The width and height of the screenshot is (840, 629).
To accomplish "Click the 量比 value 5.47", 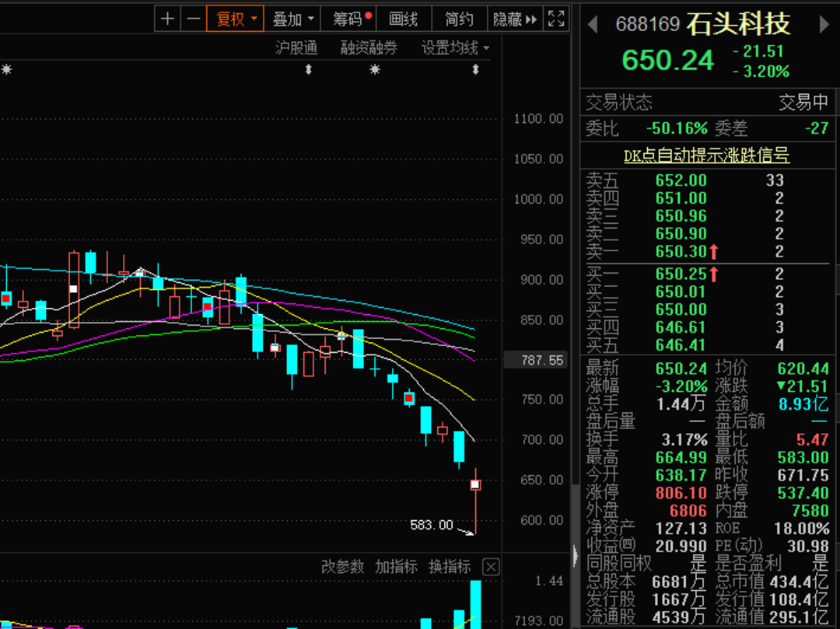I will click(812, 440).
